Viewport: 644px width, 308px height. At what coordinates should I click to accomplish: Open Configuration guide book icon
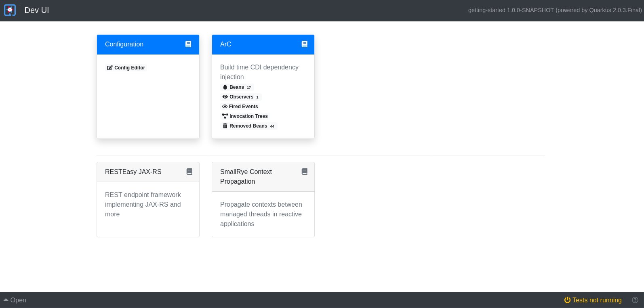188,44
